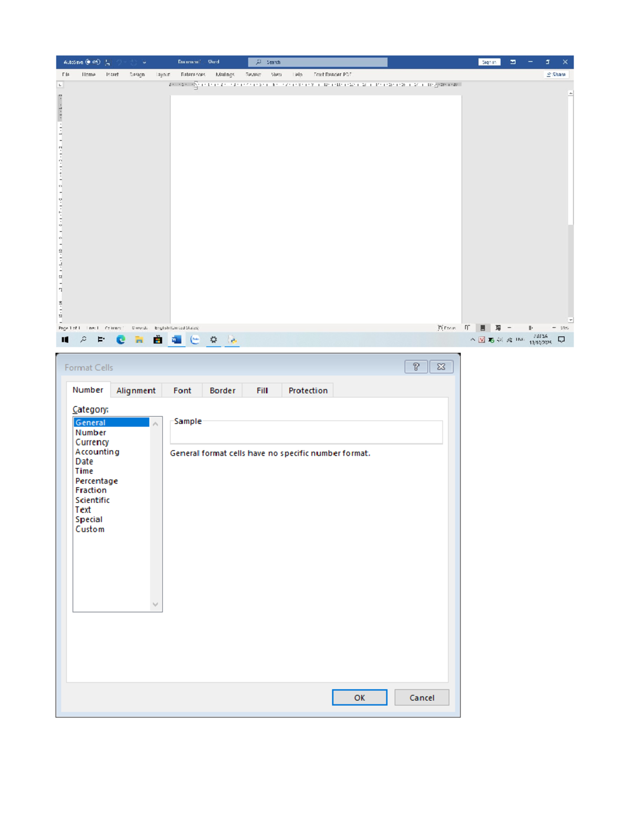Image resolution: width=630 pixels, height=840 pixels.
Task: Select the Number tab in Format Cells
Action: [88, 390]
